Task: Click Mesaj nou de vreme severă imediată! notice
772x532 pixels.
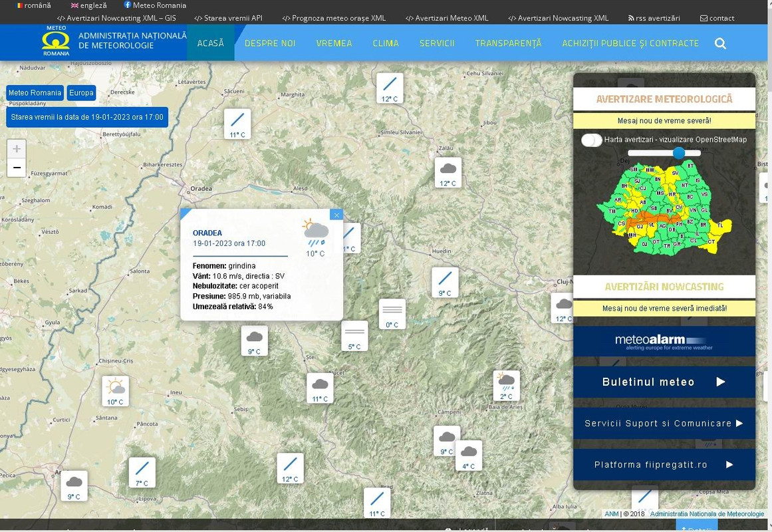Action: pos(664,309)
